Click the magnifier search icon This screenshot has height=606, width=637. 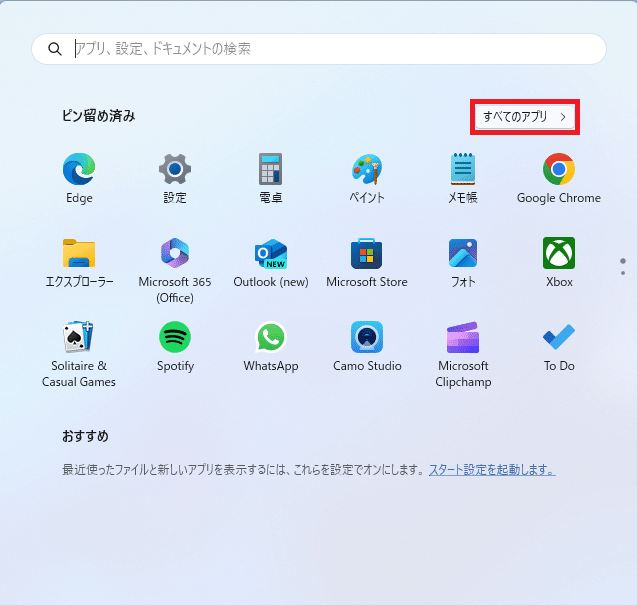[x=54, y=49]
